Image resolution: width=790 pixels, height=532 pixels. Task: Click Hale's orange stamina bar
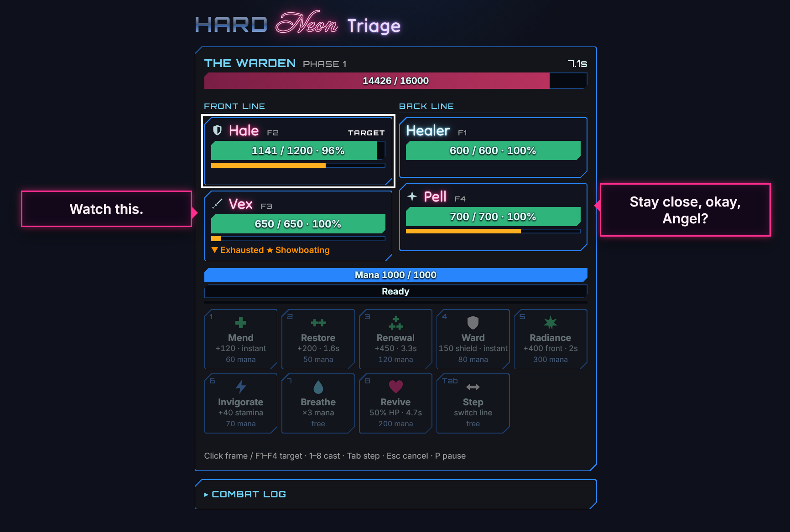click(298, 165)
